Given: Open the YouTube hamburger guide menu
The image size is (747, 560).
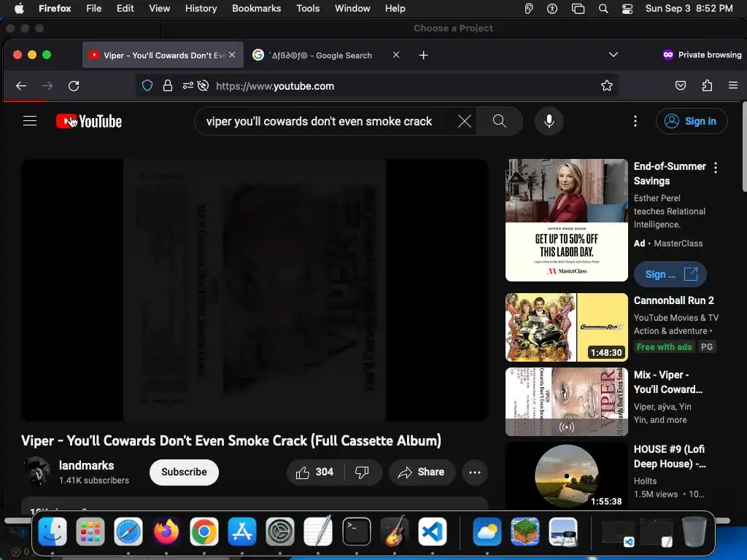Looking at the screenshot, I should 30,121.
